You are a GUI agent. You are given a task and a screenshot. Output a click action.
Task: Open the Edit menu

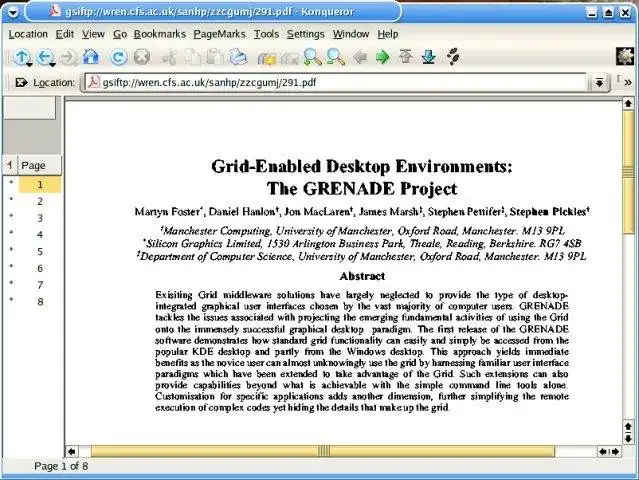coord(65,34)
